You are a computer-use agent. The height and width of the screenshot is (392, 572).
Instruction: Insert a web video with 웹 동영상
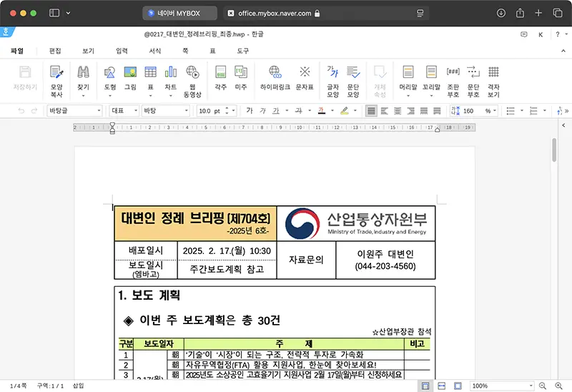click(x=192, y=81)
